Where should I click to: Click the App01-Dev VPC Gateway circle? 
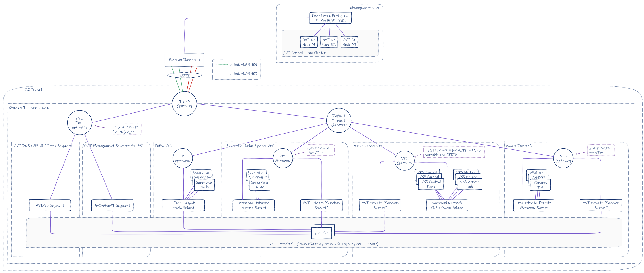point(563,158)
